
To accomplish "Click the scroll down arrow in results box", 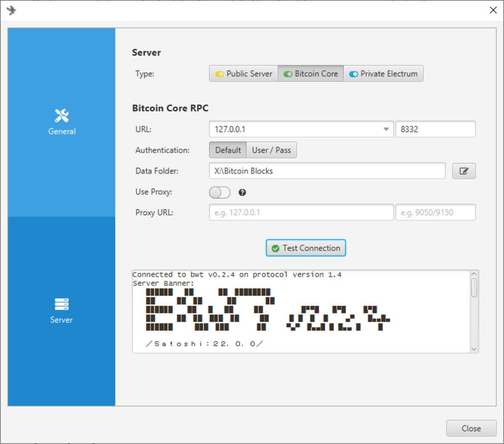I will 474,349.
